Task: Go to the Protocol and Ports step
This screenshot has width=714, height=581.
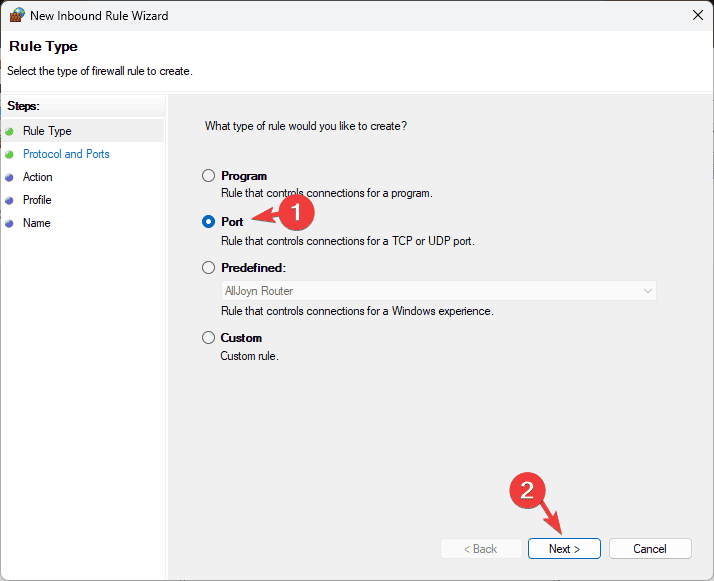Action: (x=66, y=154)
